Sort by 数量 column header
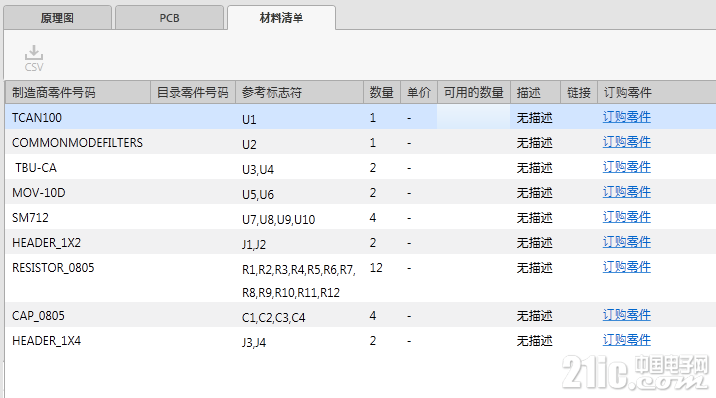716x398 pixels. [382, 93]
